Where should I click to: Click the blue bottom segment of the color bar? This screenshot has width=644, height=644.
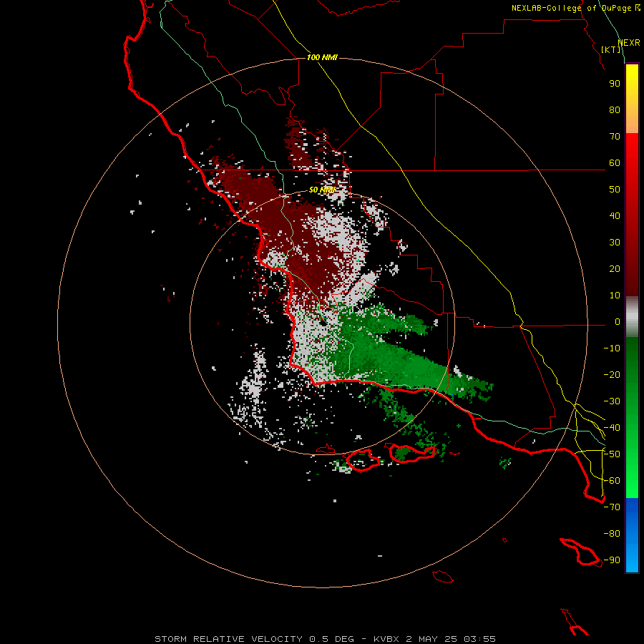coord(632,535)
